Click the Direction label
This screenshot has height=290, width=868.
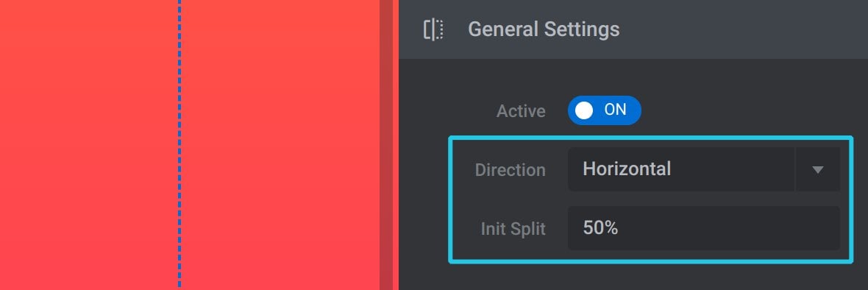point(511,170)
